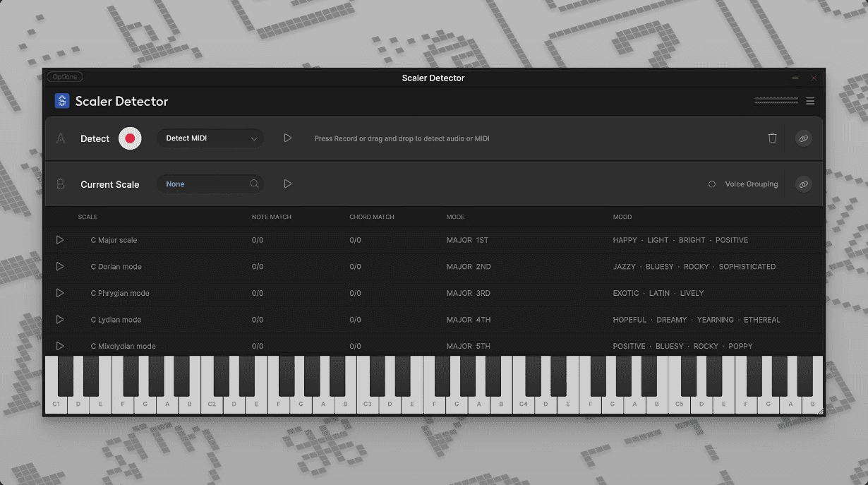This screenshot has width=868, height=485.
Task: Toggle the Voice Grouping option
Action: pos(712,184)
